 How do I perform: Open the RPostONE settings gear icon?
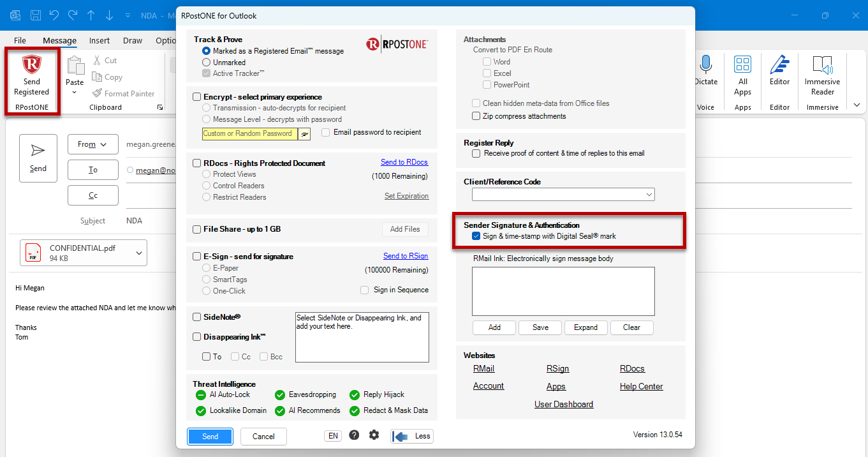coord(374,435)
